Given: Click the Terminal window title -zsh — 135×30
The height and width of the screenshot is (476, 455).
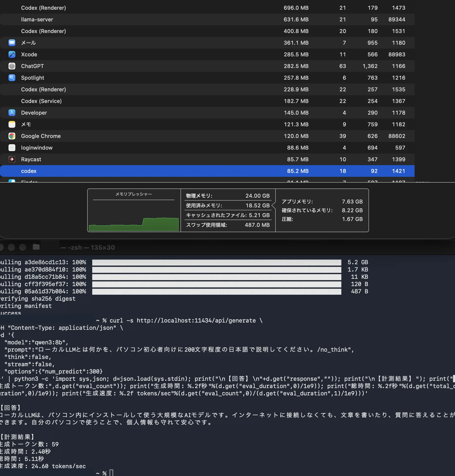Looking at the screenshot, I should (x=88, y=247).
